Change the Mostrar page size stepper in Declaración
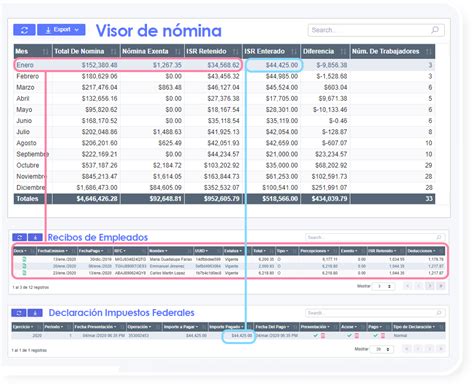The height and width of the screenshot is (386, 474). pyautogui.click(x=388, y=349)
